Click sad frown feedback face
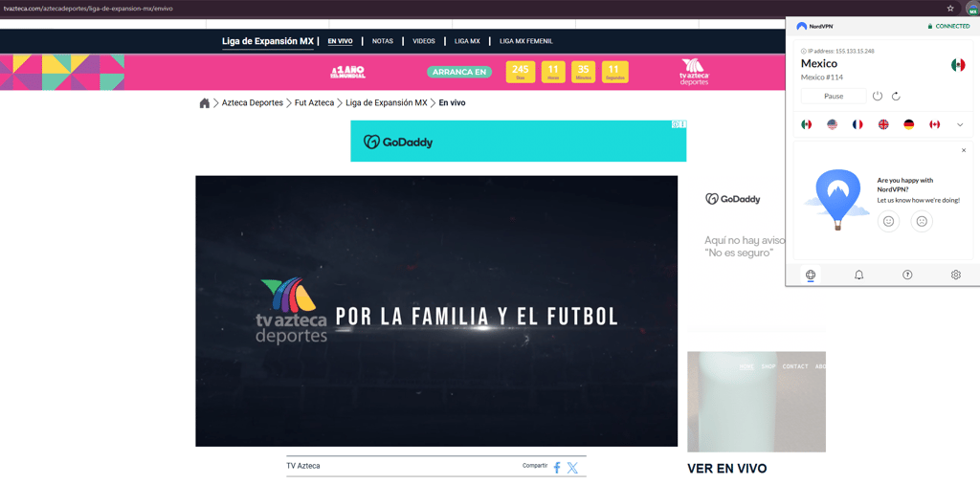This screenshot has width=980, height=484. pyautogui.click(x=922, y=221)
